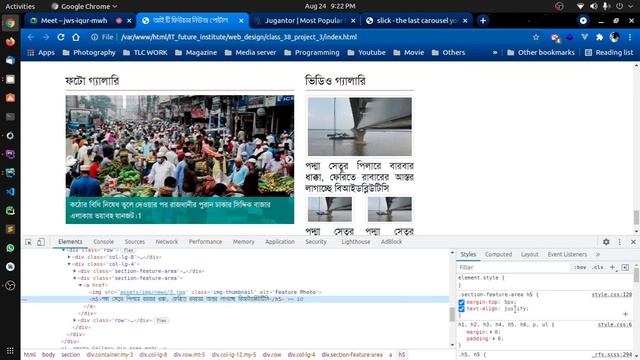Click the large Padma bridge thumbnail
640x360 pixels.
pos(360,126)
